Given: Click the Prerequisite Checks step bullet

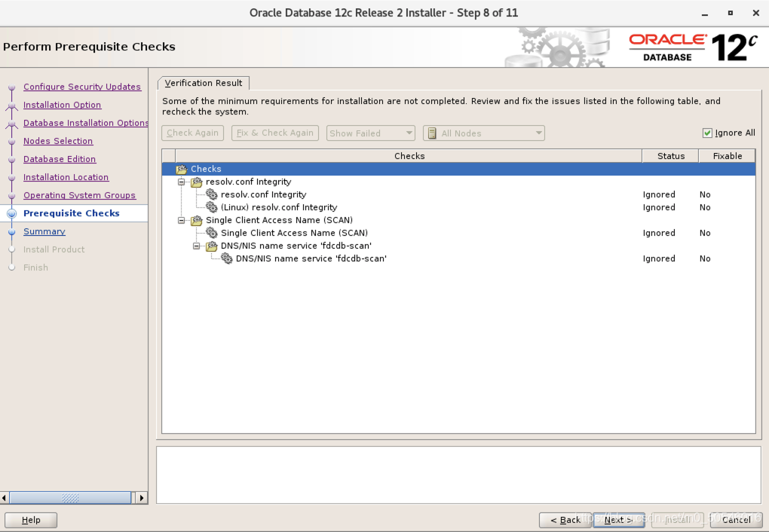Looking at the screenshot, I should coord(12,213).
